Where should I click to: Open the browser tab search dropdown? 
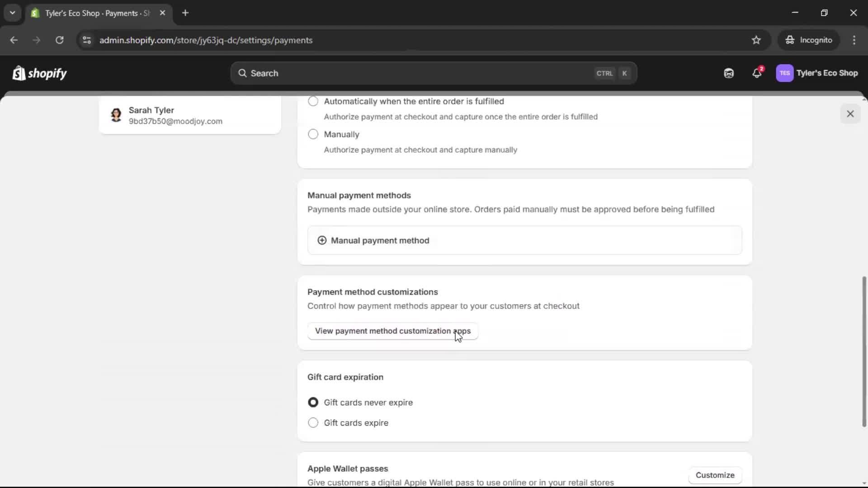(x=12, y=13)
